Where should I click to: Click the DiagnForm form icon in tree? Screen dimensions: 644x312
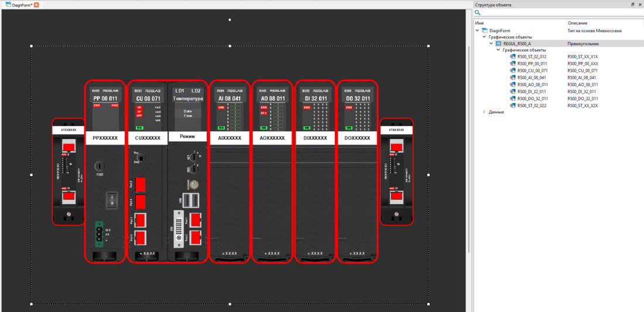(485, 30)
